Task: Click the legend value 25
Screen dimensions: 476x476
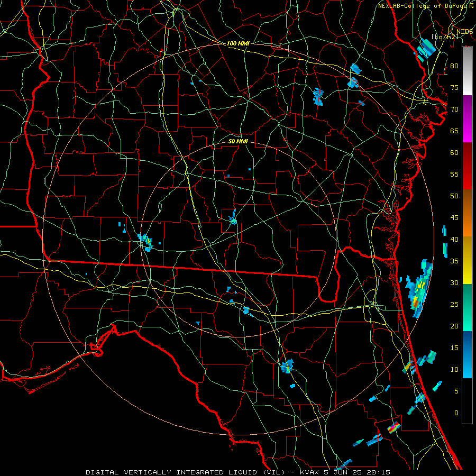Action: [x=454, y=304]
